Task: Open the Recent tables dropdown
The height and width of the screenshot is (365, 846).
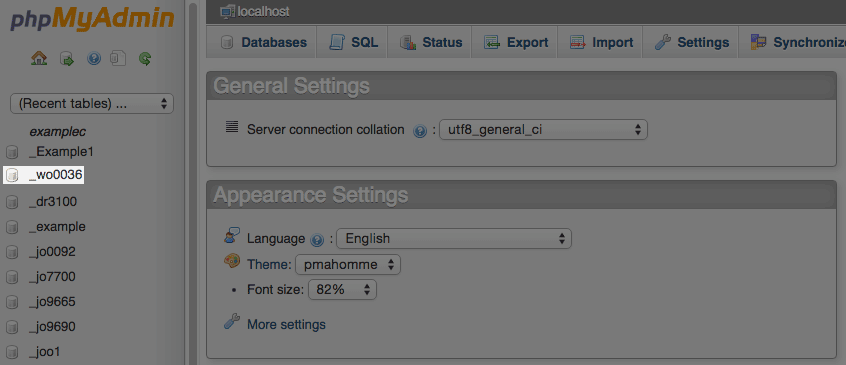Action: pyautogui.click(x=92, y=104)
